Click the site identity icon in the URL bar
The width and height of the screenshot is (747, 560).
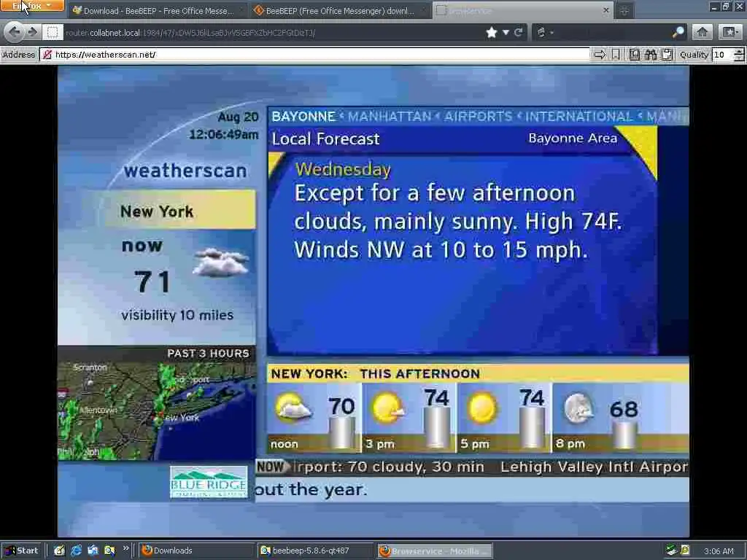pos(53,32)
